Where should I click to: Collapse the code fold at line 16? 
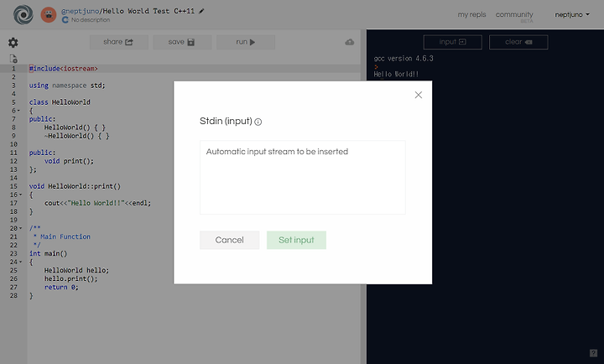20,195
